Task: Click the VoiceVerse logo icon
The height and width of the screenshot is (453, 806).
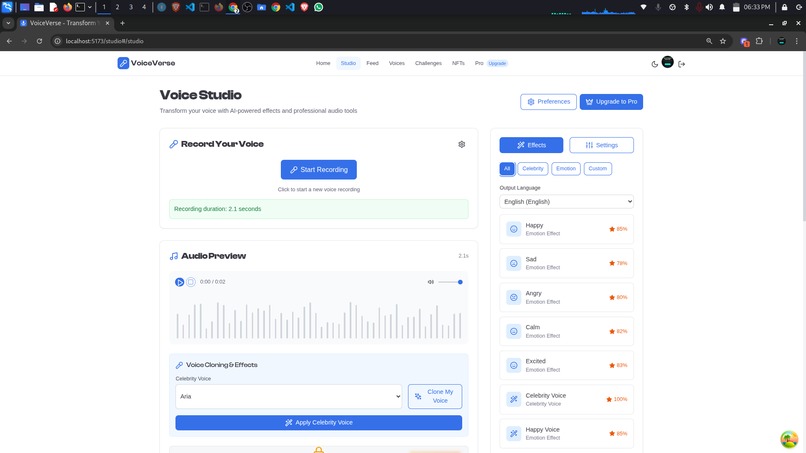Action: pos(123,63)
